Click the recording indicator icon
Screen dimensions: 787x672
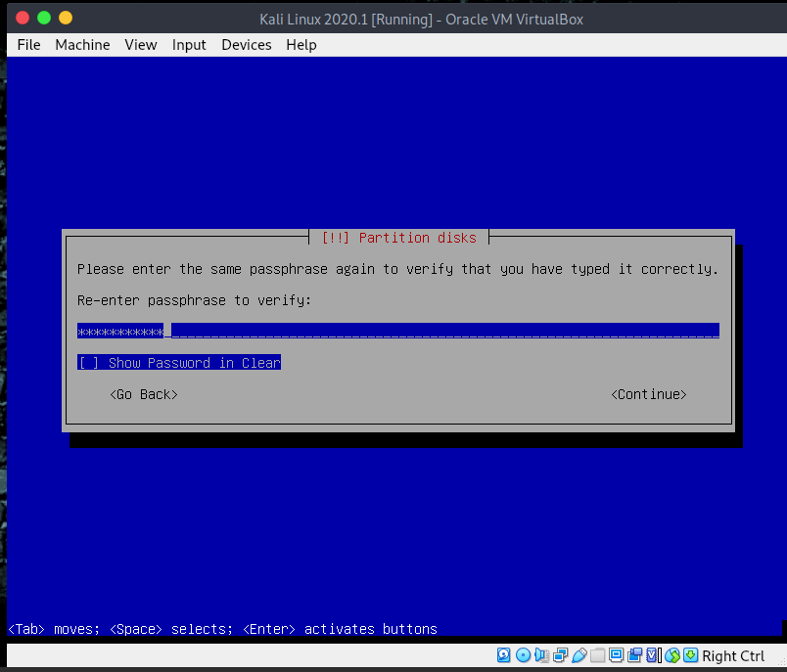(x=634, y=655)
